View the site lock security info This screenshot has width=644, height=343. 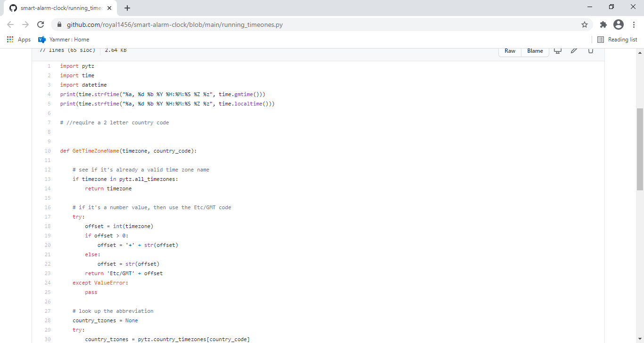(59, 24)
